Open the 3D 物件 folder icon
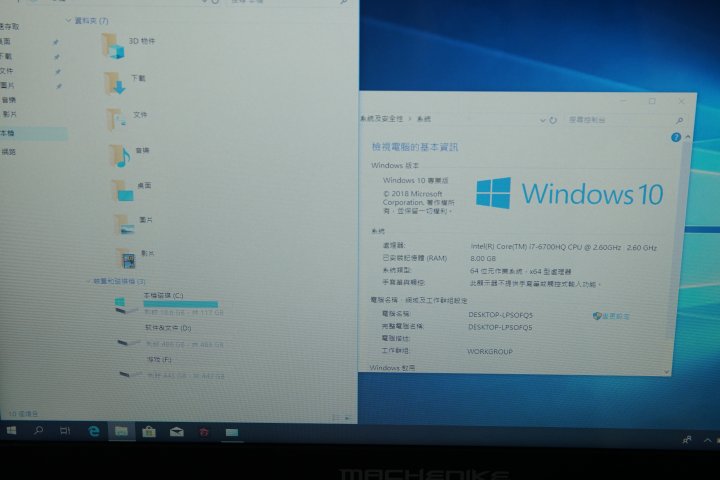 click(x=113, y=46)
